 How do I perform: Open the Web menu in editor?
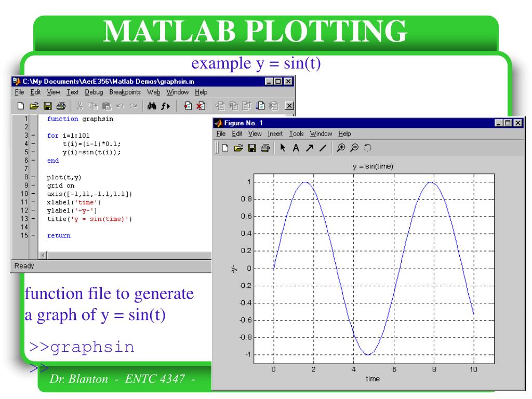[x=153, y=92]
